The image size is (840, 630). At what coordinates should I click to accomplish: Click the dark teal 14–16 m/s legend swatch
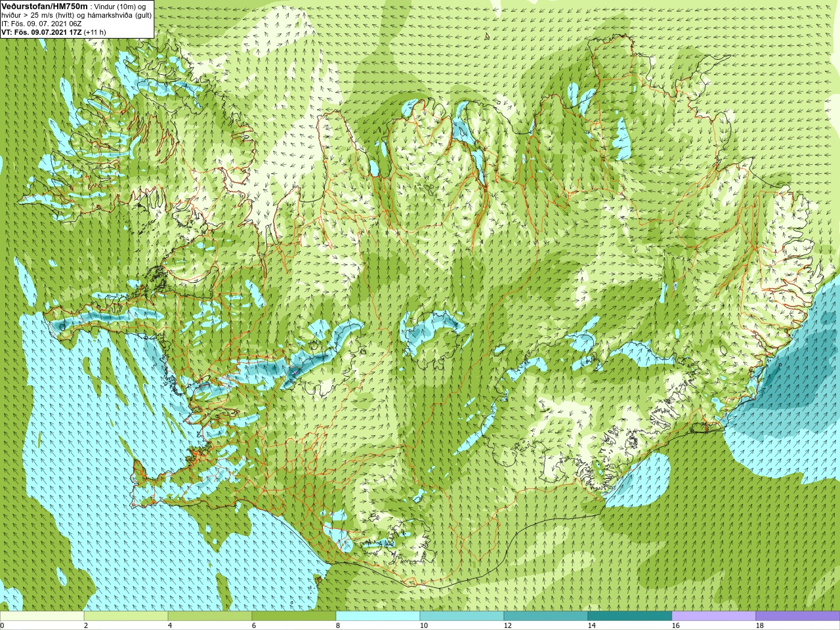click(x=630, y=616)
